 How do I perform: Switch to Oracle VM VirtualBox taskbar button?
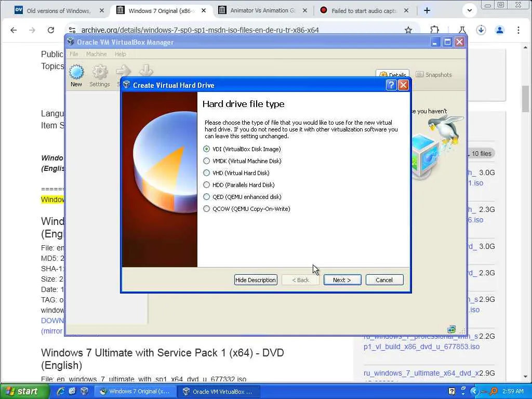pos(218,392)
